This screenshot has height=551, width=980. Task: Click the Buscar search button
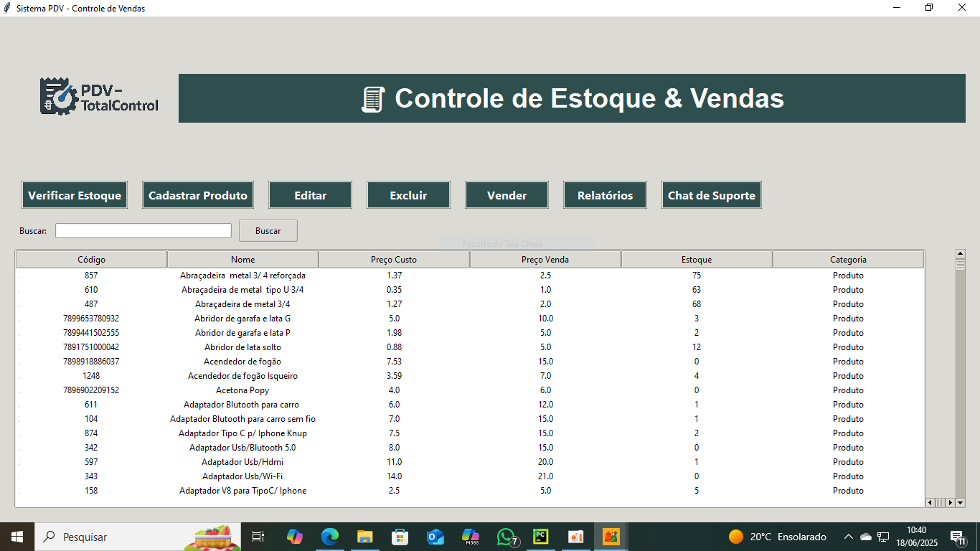click(x=268, y=231)
